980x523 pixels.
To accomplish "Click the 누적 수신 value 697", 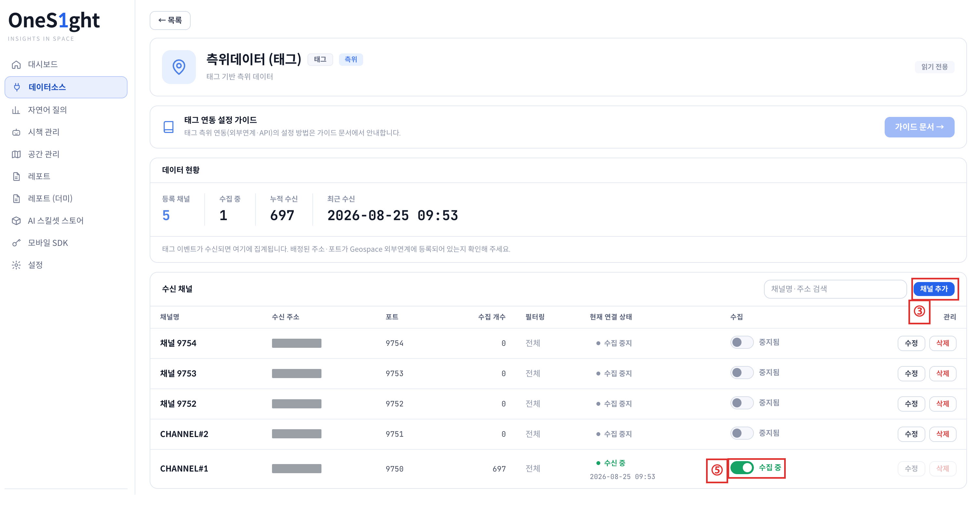I will 282,216.
